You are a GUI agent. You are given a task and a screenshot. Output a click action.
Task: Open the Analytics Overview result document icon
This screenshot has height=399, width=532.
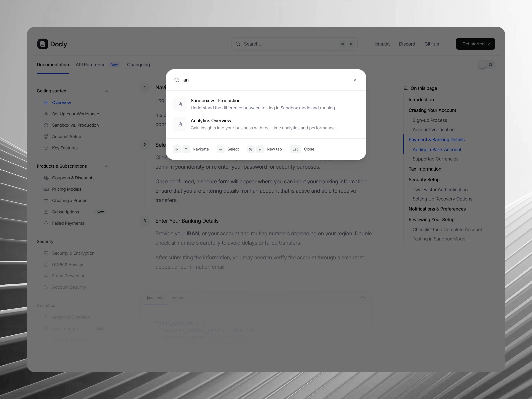180,124
